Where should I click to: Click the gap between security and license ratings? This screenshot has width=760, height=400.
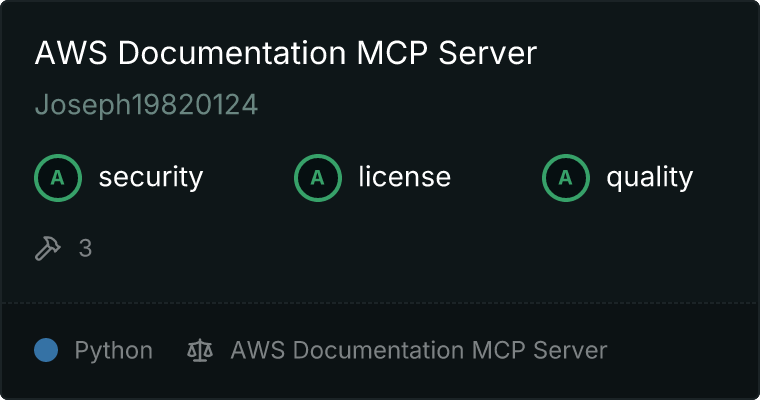pyautogui.click(x=248, y=178)
